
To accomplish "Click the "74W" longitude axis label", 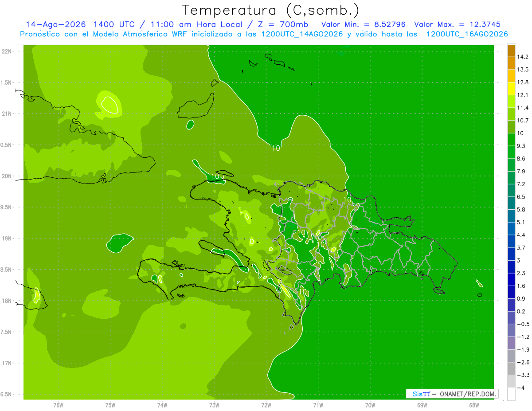I will (162, 405).
